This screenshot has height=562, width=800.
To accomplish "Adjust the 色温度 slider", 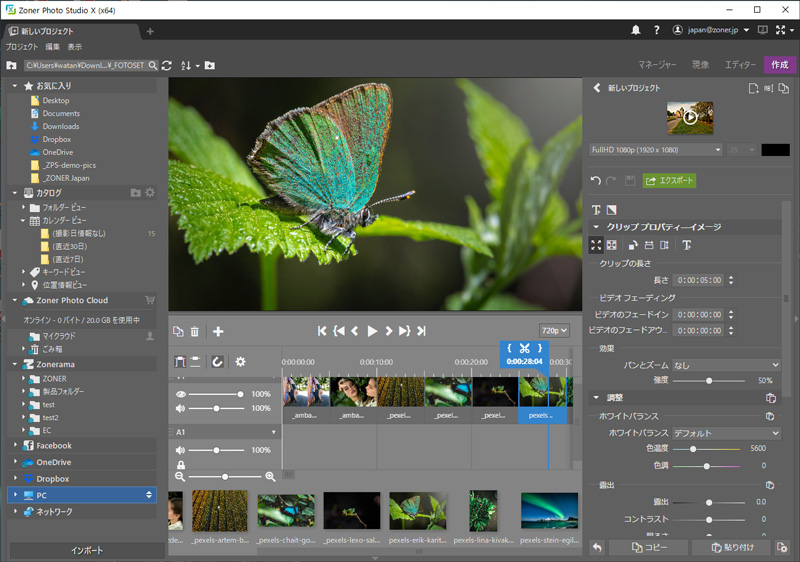I will coord(694,449).
